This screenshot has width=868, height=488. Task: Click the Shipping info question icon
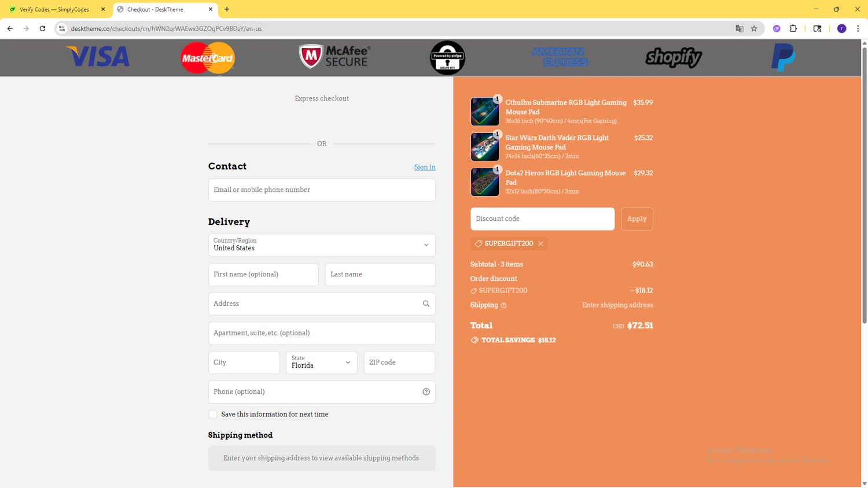click(503, 305)
